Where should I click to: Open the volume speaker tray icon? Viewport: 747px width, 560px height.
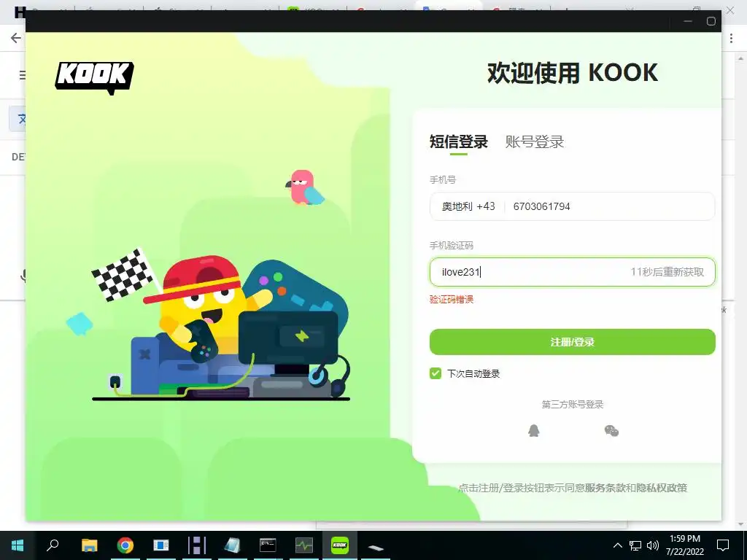pyautogui.click(x=653, y=545)
